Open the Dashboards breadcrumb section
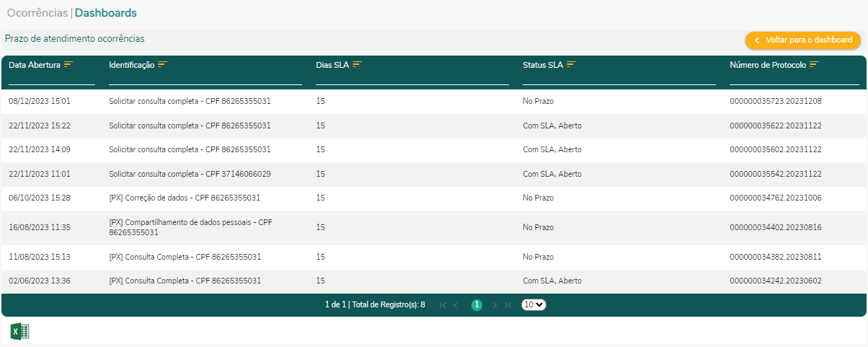Screen dimensions: 868x347 click(x=105, y=13)
